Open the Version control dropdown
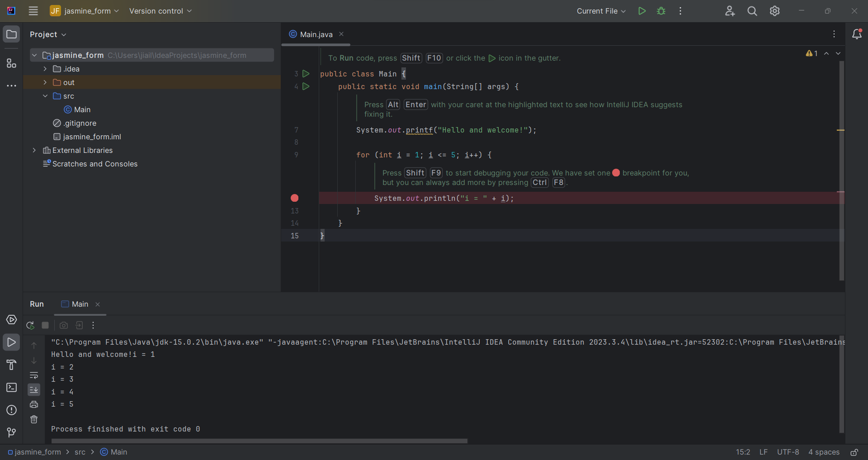 (x=160, y=11)
